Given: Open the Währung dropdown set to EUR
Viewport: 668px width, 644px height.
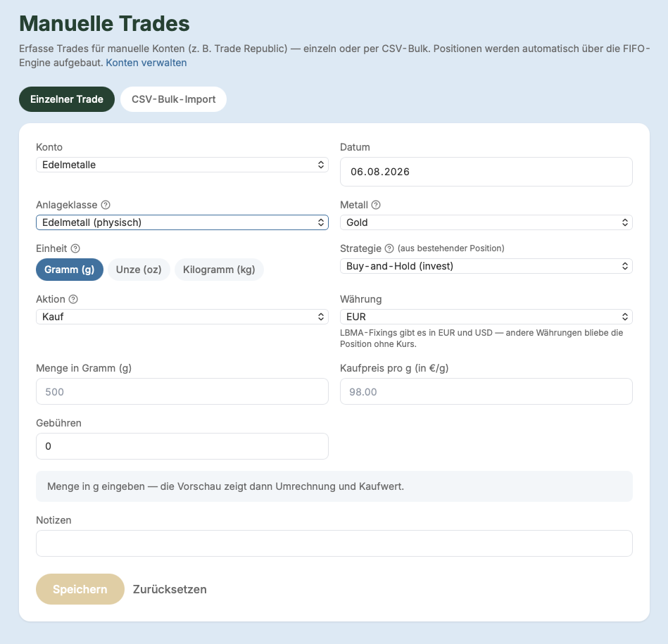Looking at the screenshot, I should pos(486,317).
